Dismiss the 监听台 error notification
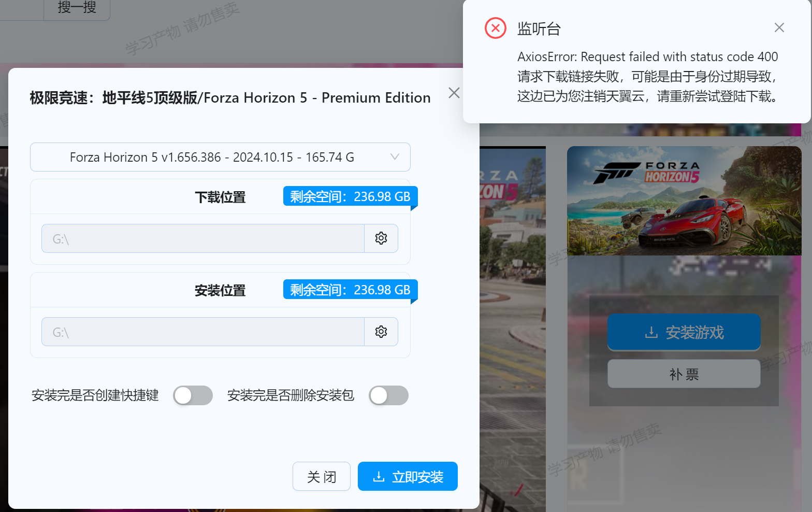The image size is (812, 512). point(779,27)
